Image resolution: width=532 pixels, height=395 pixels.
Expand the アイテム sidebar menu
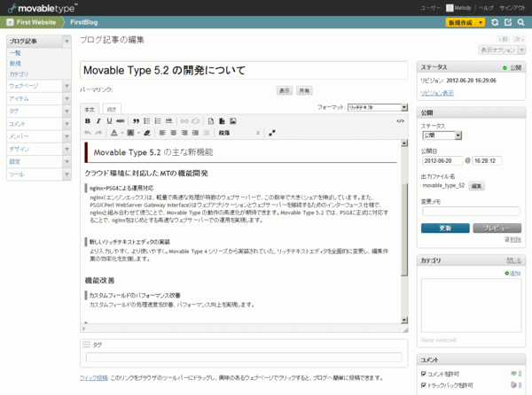[66, 98]
